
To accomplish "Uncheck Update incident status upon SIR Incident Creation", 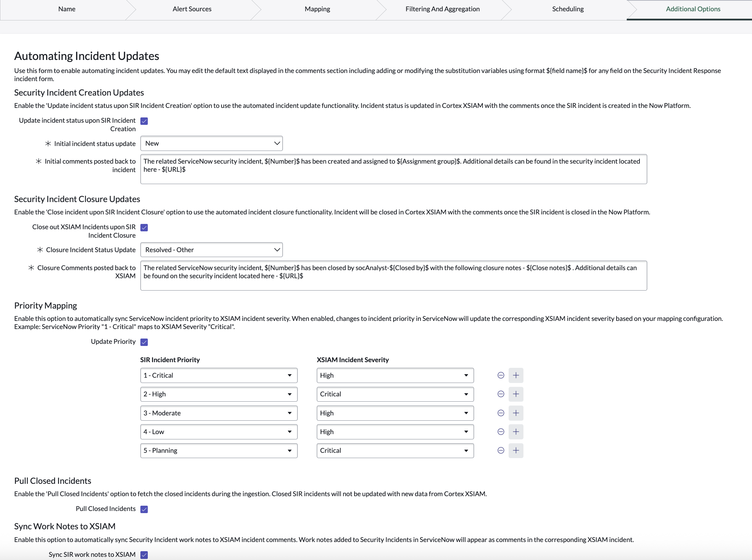I will [x=144, y=121].
